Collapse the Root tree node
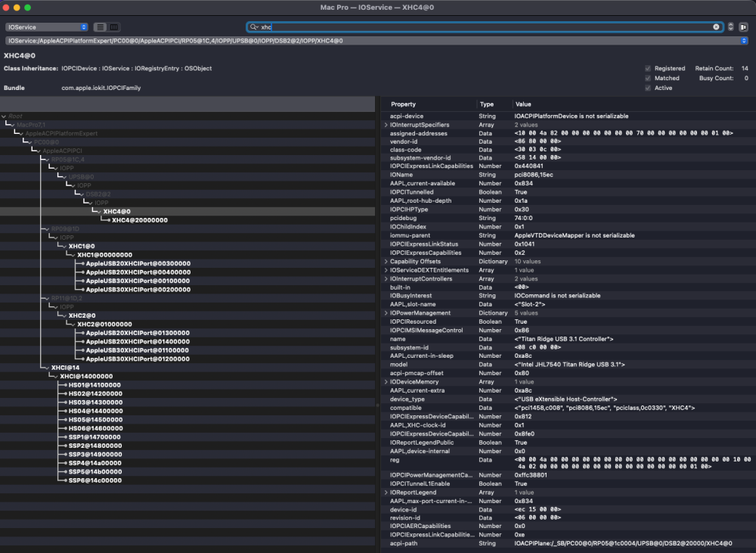The width and height of the screenshot is (756, 553). click(4, 117)
